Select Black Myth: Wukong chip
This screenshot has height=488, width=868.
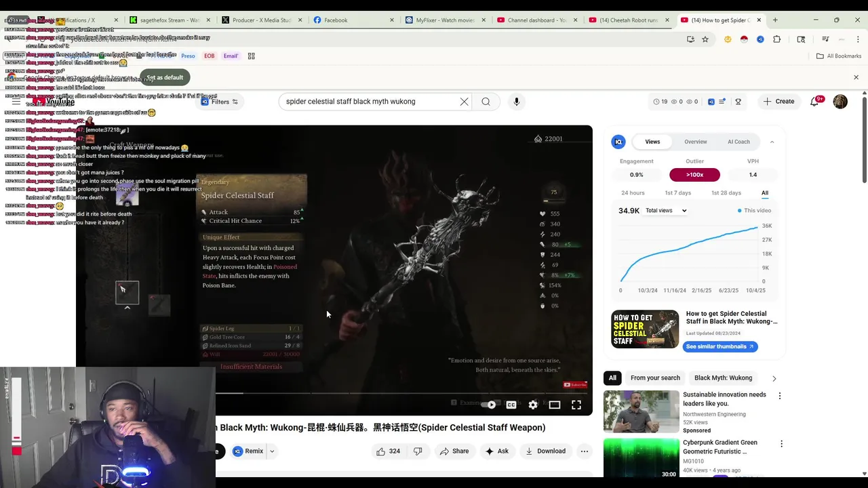[x=723, y=378]
